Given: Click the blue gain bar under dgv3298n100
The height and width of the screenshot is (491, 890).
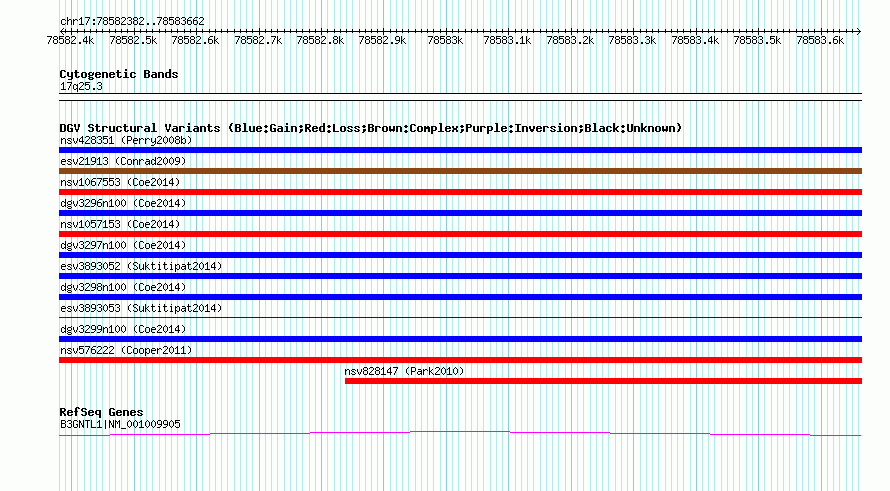Looking at the screenshot, I should pos(460,297).
